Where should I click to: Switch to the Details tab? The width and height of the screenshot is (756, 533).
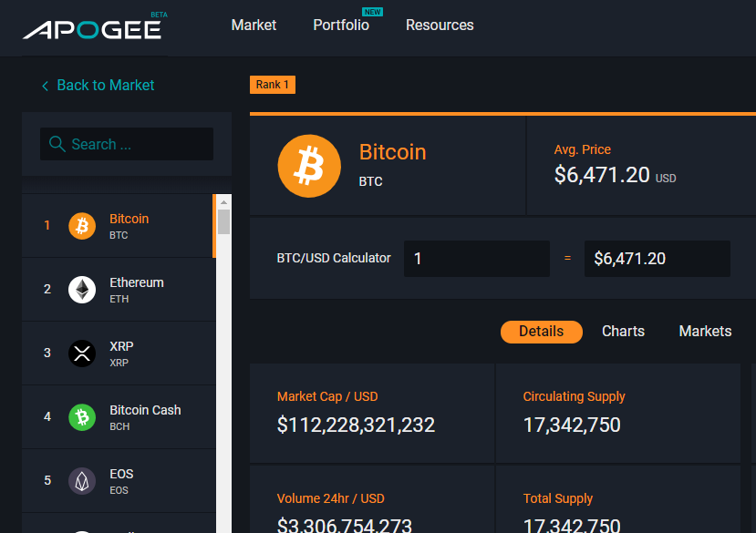tap(542, 332)
